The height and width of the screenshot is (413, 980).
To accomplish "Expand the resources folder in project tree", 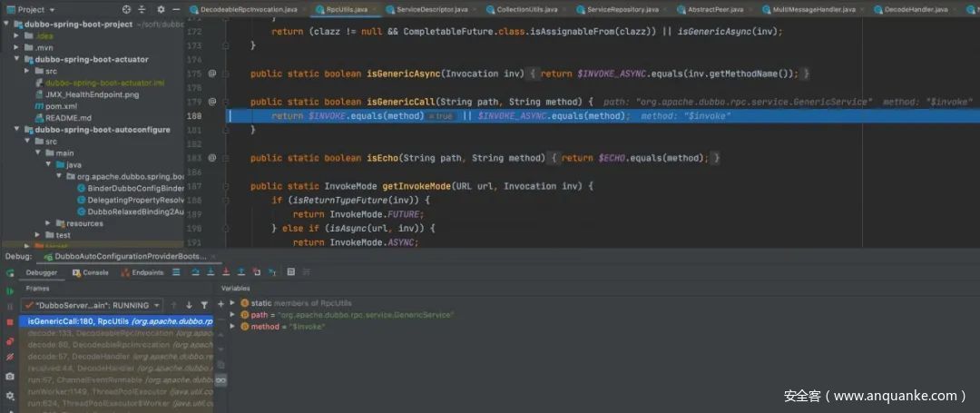I will coord(49,222).
